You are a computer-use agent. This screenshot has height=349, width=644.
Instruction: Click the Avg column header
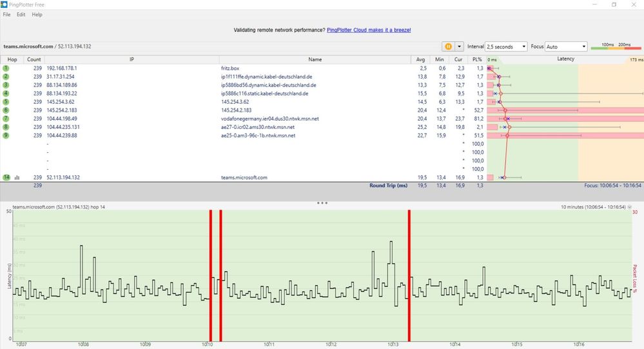(420, 59)
